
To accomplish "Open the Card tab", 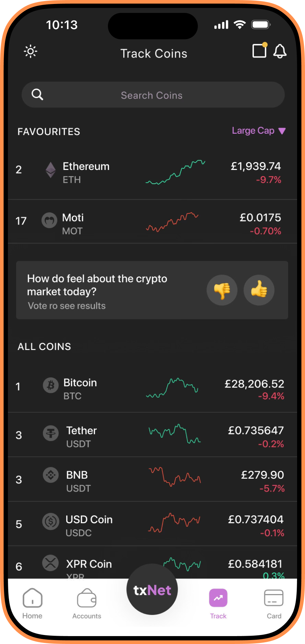I will coord(274,604).
